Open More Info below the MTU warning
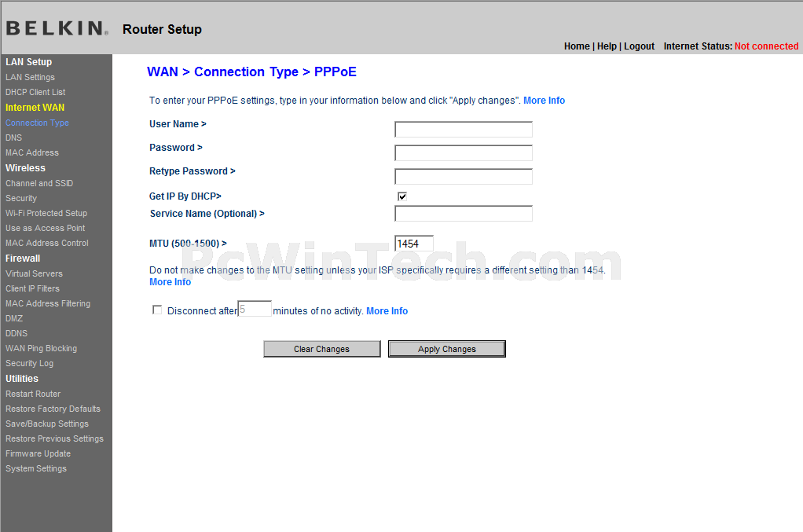 coord(170,282)
